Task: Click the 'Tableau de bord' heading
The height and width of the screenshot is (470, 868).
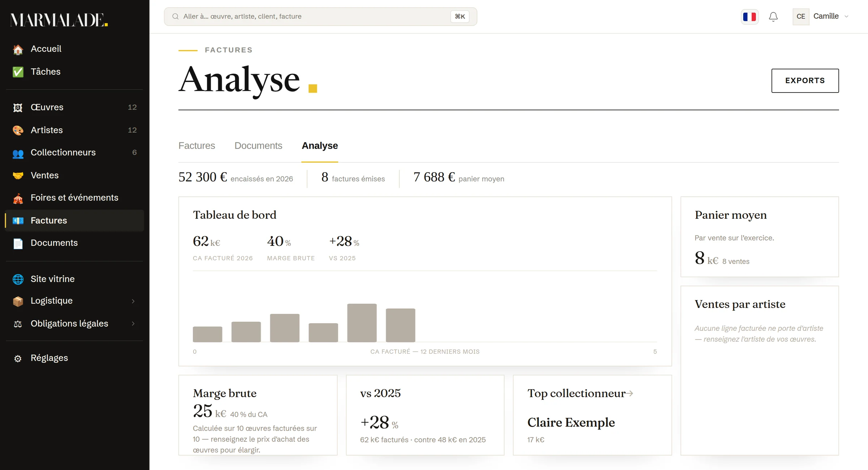Action: point(234,215)
